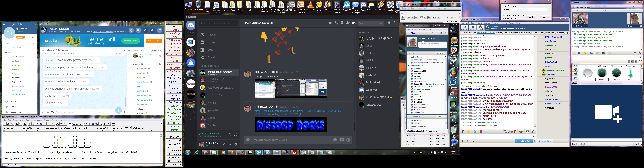
Task: Open Admin menu in PCTech Voice Room
Action: tap(512, 23)
